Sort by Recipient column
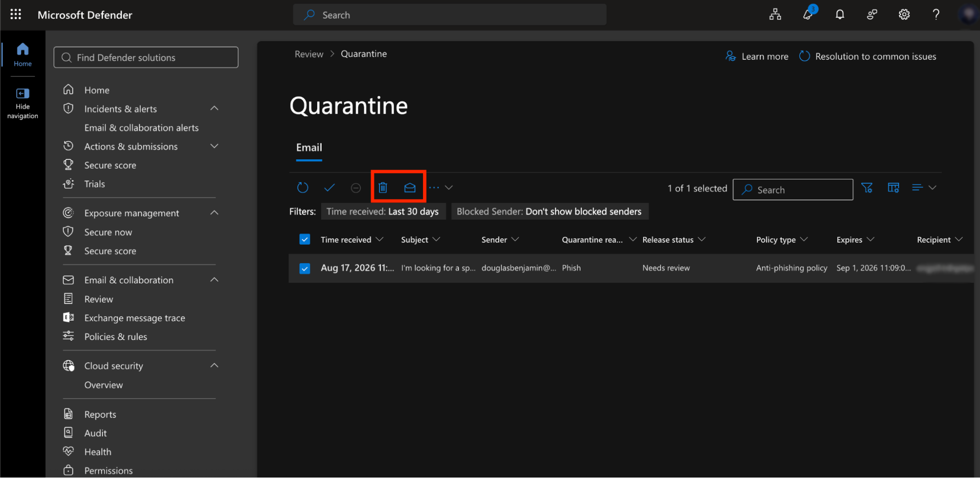Viewport: 980px width, 478px height. (x=939, y=239)
